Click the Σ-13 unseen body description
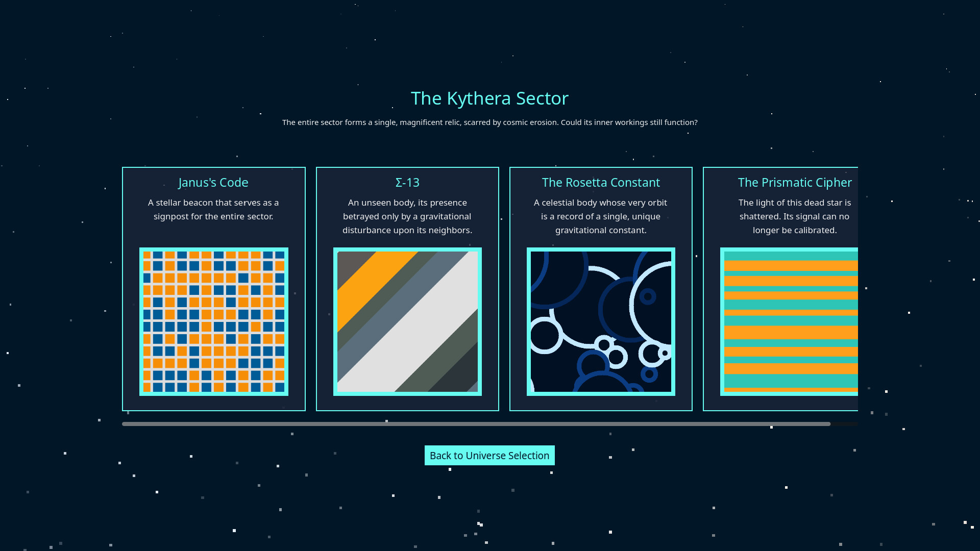 [407, 216]
